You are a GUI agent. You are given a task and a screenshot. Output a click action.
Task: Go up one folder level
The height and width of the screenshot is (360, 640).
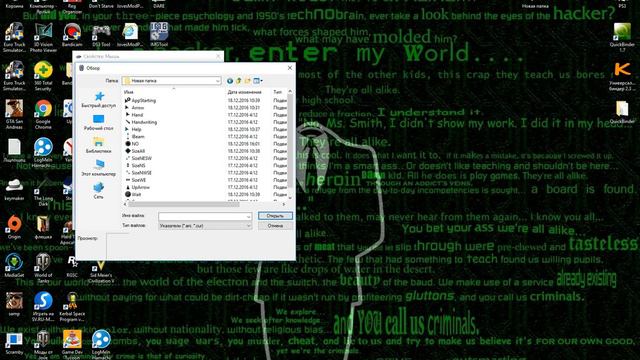(239, 81)
